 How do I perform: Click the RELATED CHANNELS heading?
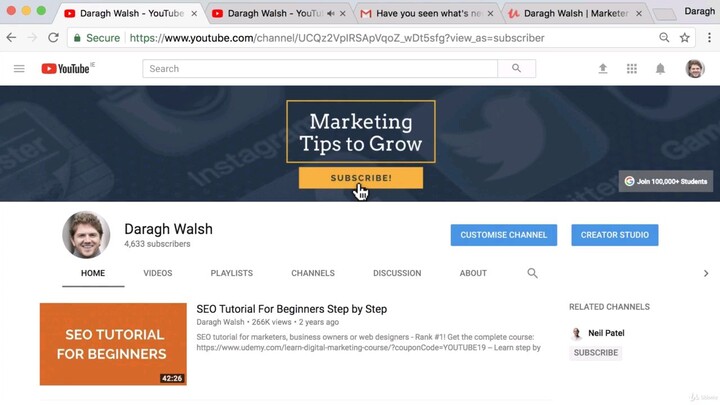pyautogui.click(x=609, y=307)
